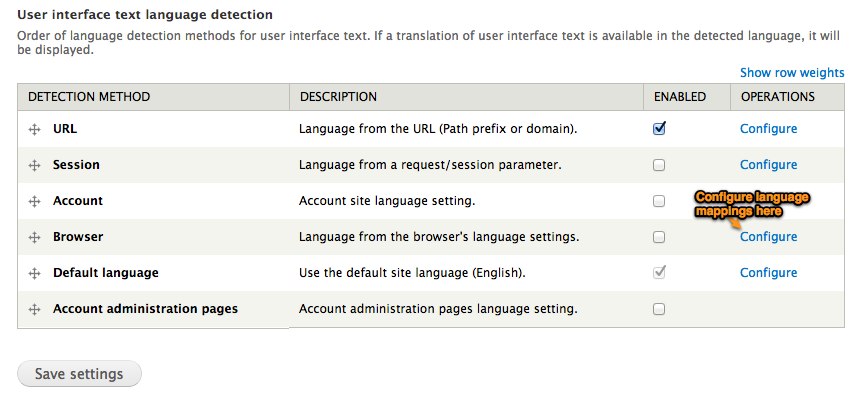
Task: Click the Browser row drag handle icon
Action: pos(34,237)
